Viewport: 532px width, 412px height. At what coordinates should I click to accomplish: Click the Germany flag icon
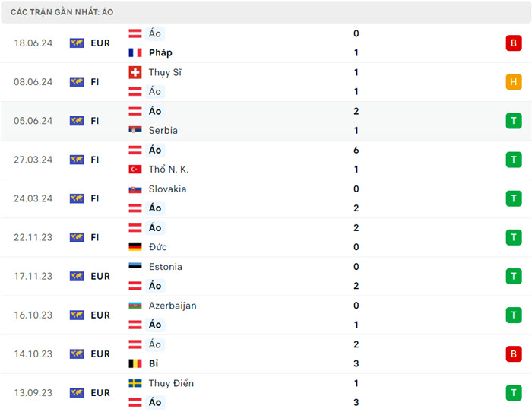coord(135,247)
